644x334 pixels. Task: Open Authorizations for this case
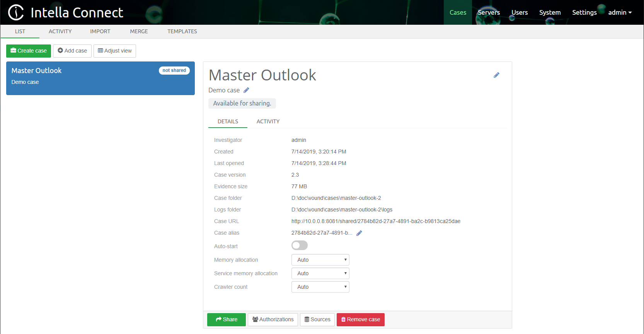(273, 319)
